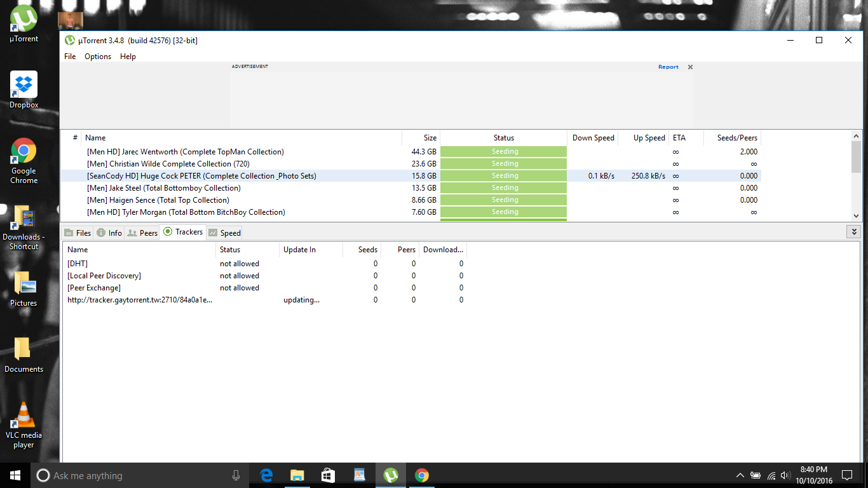The height and width of the screenshot is (488, 868).
Task: Close the advertisement banner
Action: (x=690, y=67)
